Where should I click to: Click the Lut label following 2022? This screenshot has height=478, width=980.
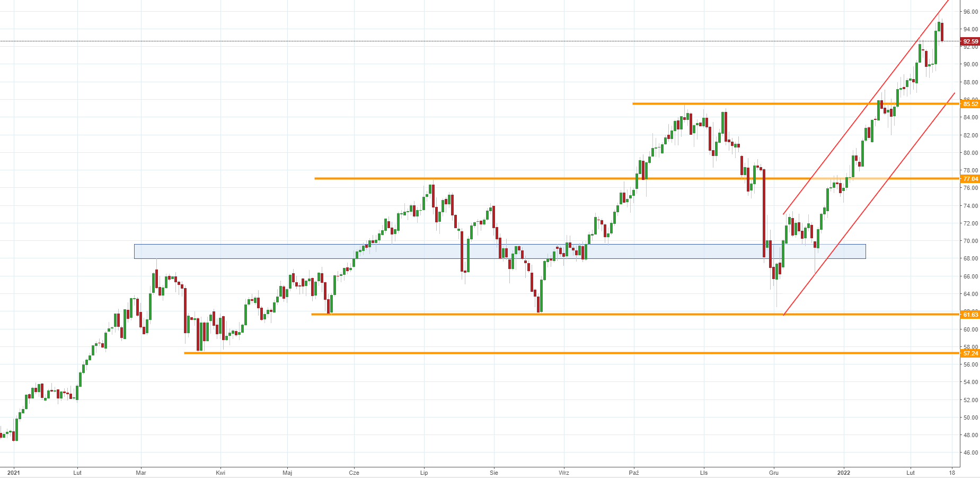[911, 472]
